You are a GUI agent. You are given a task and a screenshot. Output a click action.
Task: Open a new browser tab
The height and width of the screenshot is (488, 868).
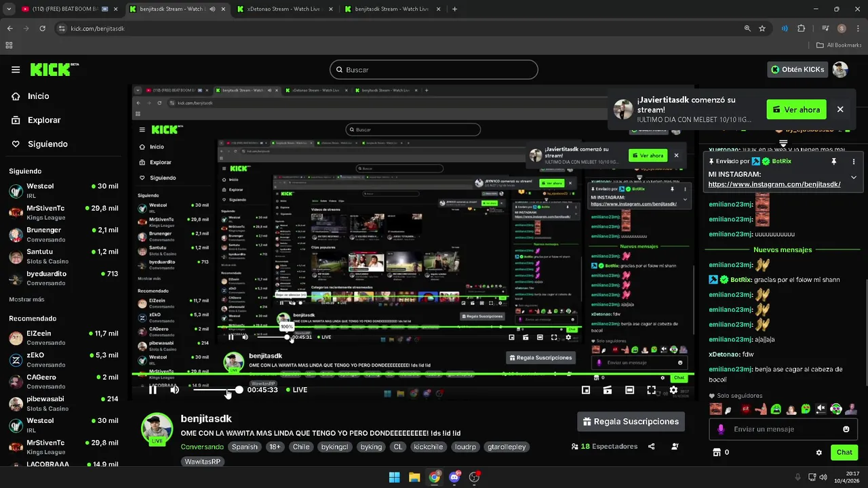(x=454, y=9)
